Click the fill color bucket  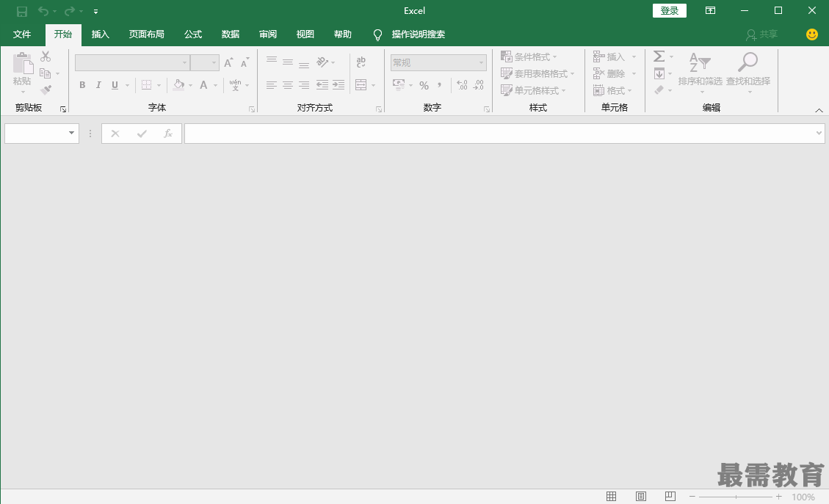point(178,85)
